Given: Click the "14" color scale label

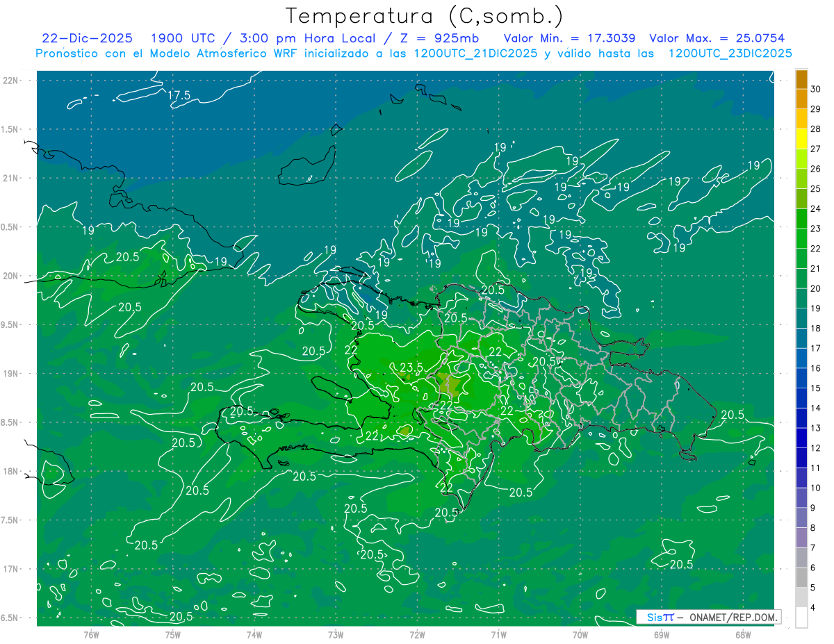Looking at the screenshot, I should [816, 408].
